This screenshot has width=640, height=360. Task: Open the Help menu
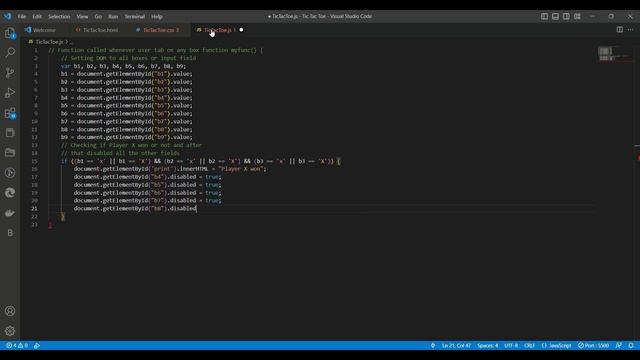point(157,17)
